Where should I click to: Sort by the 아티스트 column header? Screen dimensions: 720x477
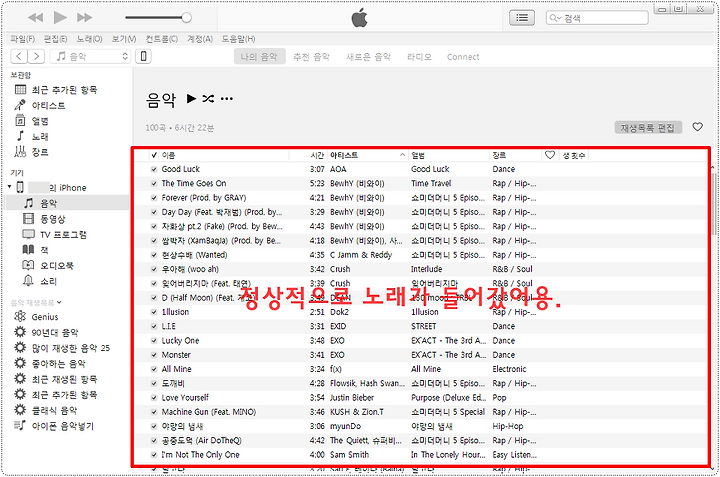click(x=343, y=155)
